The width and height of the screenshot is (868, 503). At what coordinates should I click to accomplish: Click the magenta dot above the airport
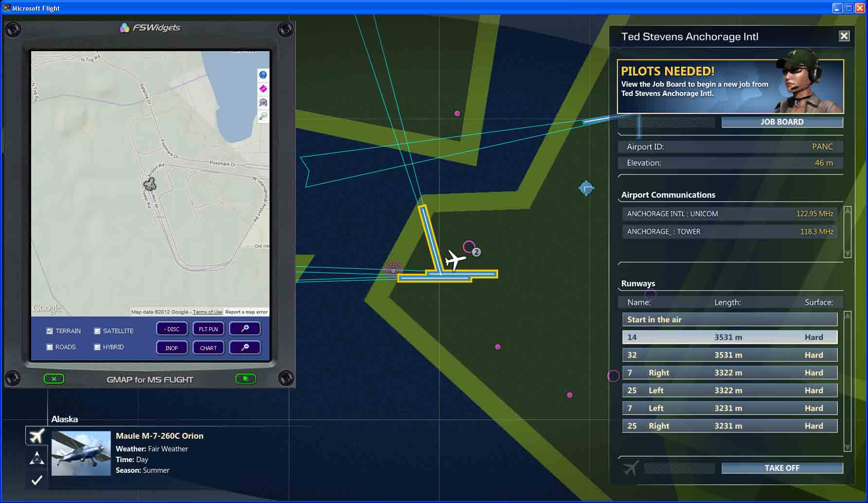coord(457,113)
